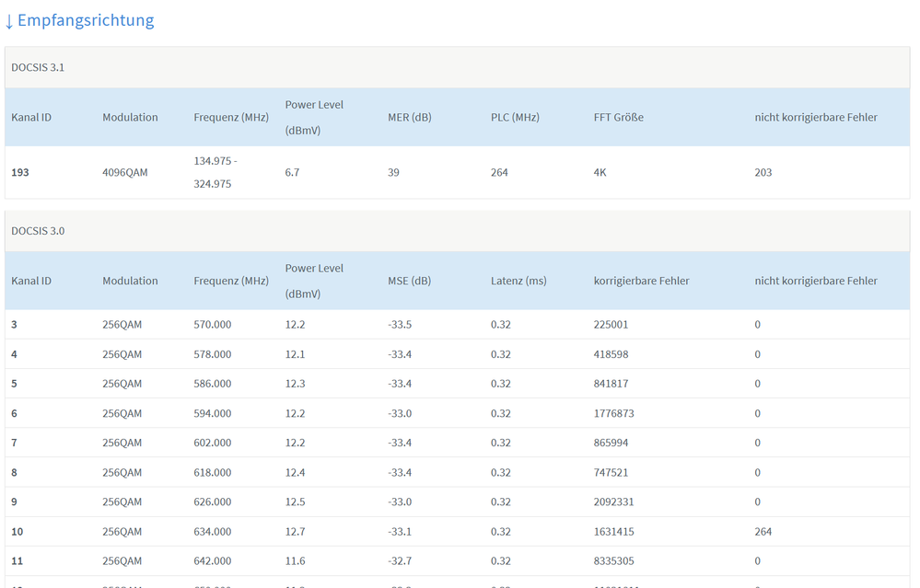Click the Latenz (ms) column header
The height and width of the screenshot is (588, 920).
pyautogui.click(x=518, y=281)
